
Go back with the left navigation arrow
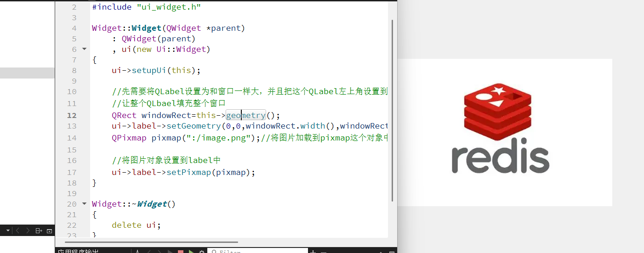click(x=18, y=231)
